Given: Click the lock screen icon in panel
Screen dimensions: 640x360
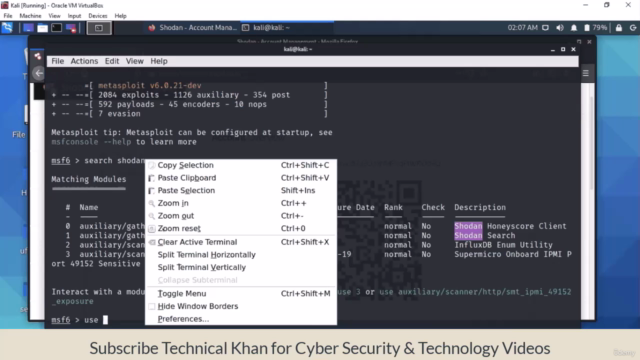Looking at the screenshot, I should tap(619, 28).
